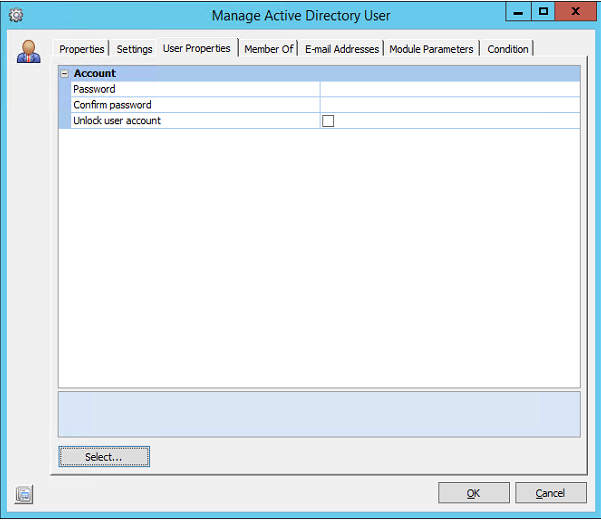The height and width of the screenshot is (520, 601).
Task: Click the Cancel button
Action: click(551, 493)
